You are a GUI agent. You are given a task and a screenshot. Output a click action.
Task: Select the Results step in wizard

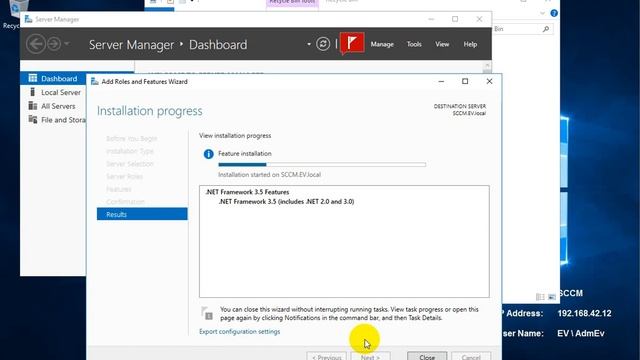pyautogui.click(x=142, y=214)
